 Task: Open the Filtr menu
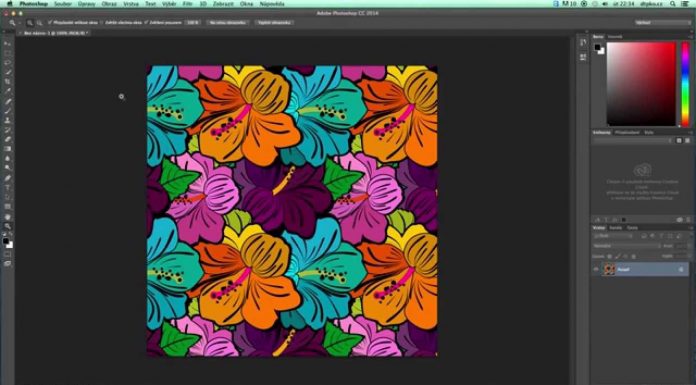(x=187, y=4)
